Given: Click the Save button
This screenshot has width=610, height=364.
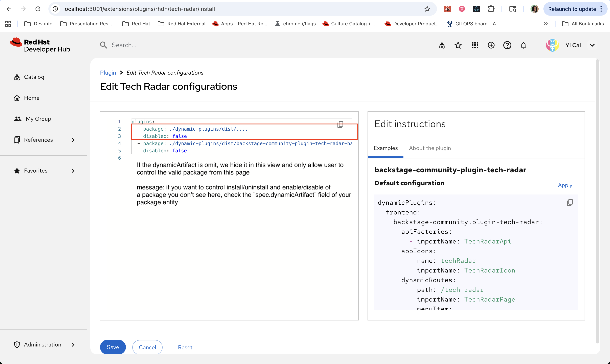Looking at the screenshot, I should [x=113, y=347].
